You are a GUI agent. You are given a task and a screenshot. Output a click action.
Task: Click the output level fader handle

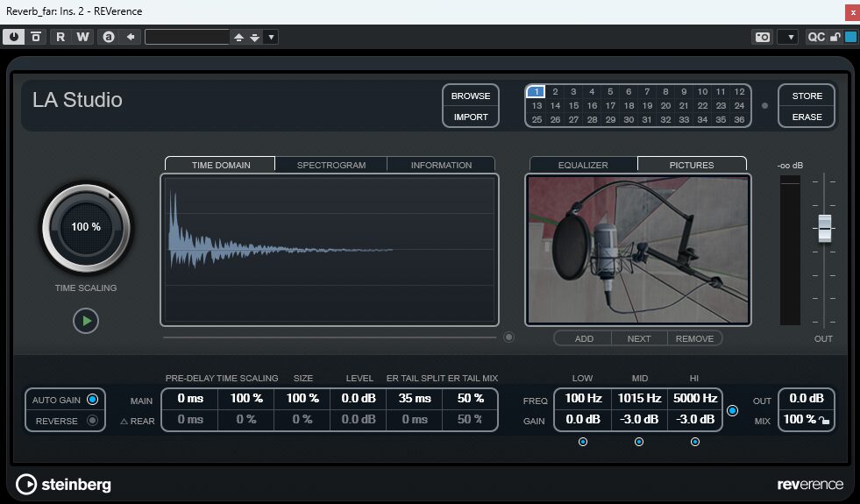tap(824, 227)
